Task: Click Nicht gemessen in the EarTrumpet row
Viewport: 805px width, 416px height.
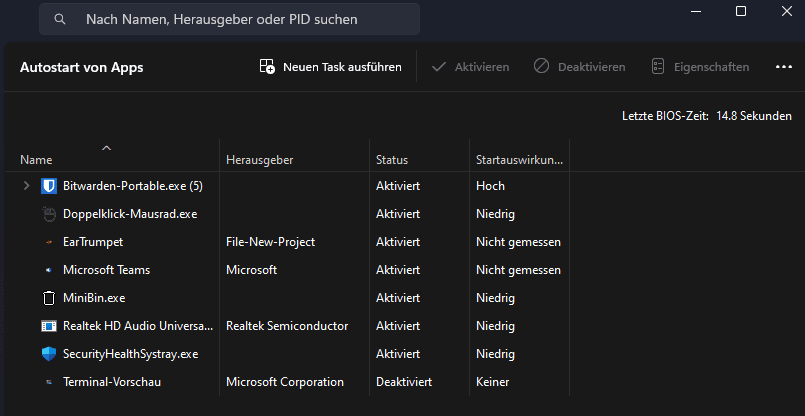Action: point(518,242)
